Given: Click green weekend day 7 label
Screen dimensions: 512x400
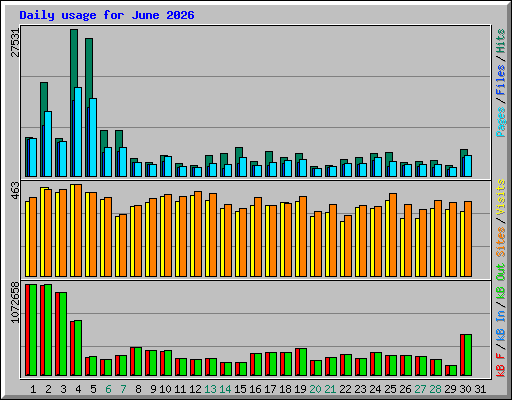Looking at the screenshot, I should 123,389.
